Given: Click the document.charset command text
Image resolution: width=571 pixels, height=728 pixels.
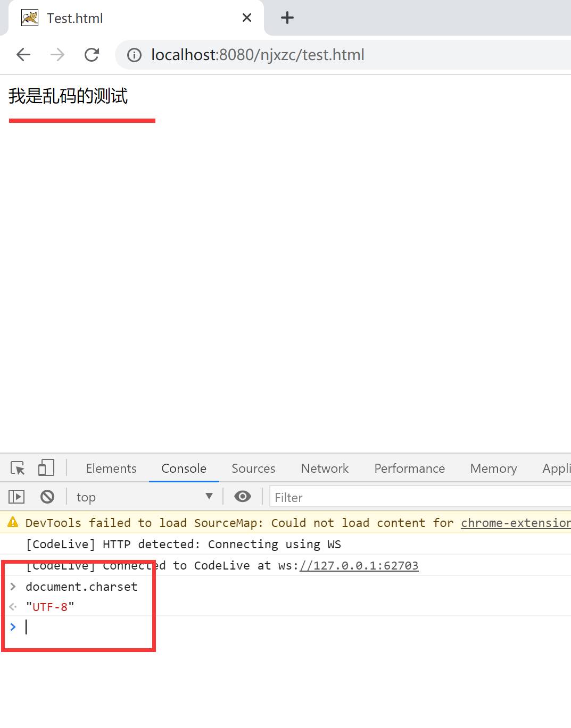Looking at the screenshot, I should [x=81, y=587].
